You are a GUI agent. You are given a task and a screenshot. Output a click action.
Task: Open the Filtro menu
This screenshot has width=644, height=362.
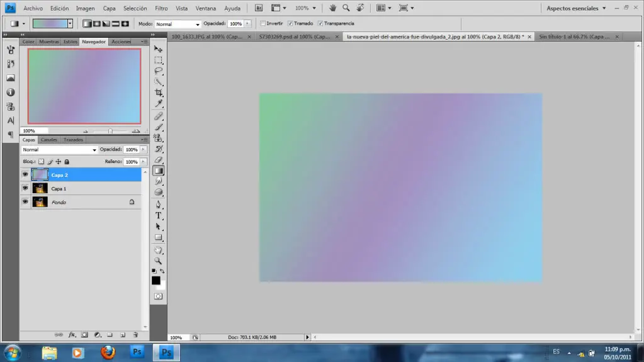pos(161,8)
